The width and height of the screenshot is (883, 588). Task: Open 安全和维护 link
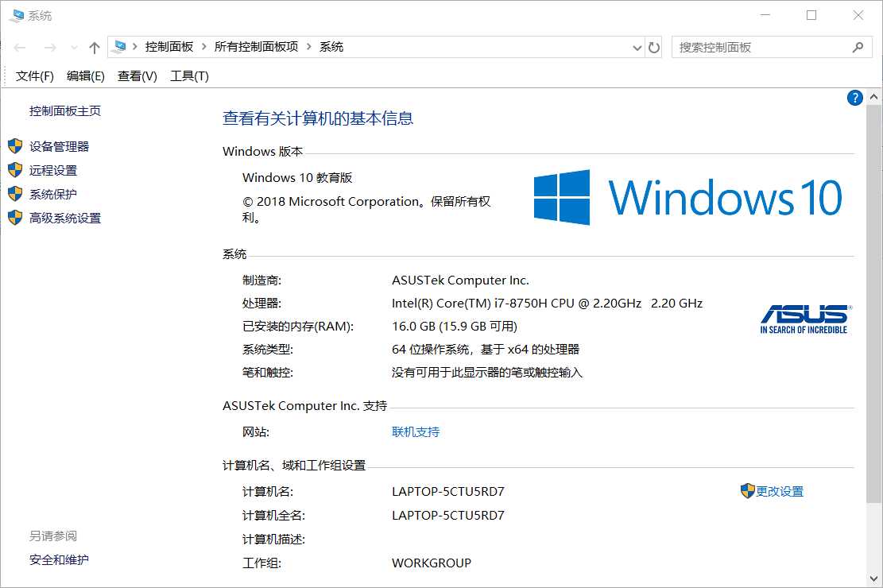(59, 560)
